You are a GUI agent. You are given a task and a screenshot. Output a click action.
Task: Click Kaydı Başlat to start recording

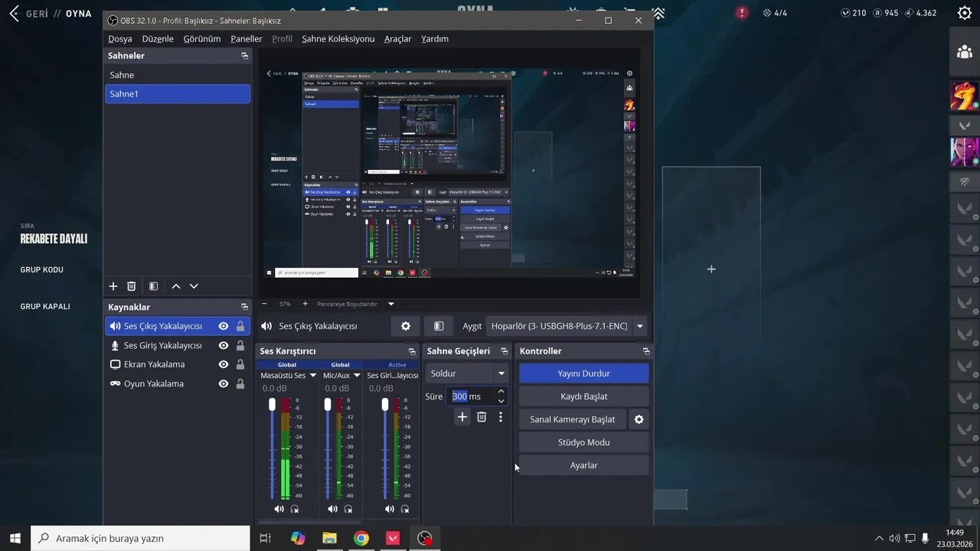coord(583,396)
